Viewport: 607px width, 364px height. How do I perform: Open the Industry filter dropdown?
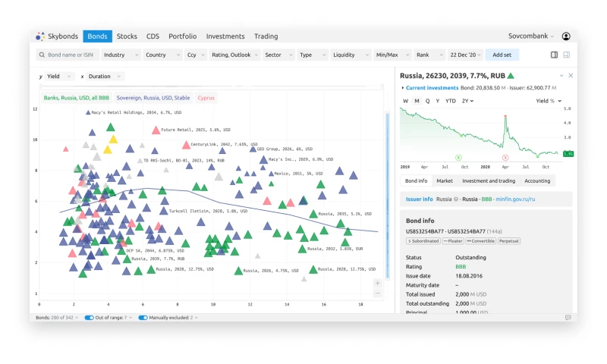121,55
